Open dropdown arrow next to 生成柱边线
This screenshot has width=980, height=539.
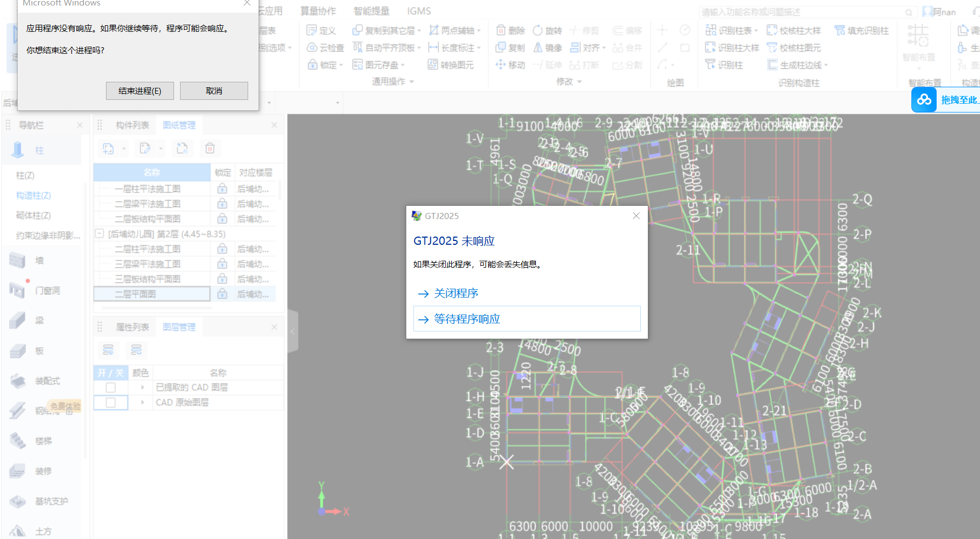click(826, 65)
